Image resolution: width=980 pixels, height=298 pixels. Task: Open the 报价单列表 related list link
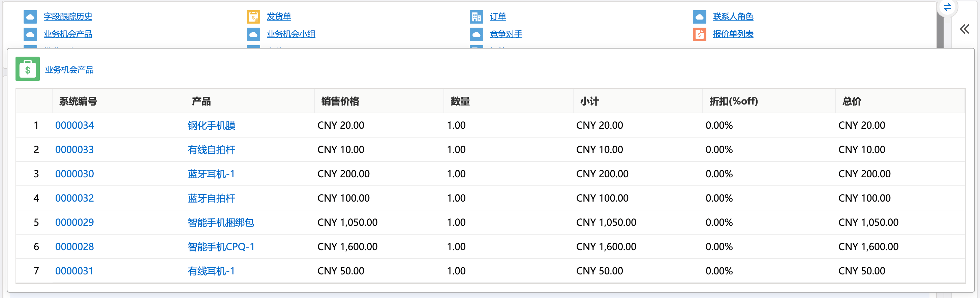click(733, 34)
